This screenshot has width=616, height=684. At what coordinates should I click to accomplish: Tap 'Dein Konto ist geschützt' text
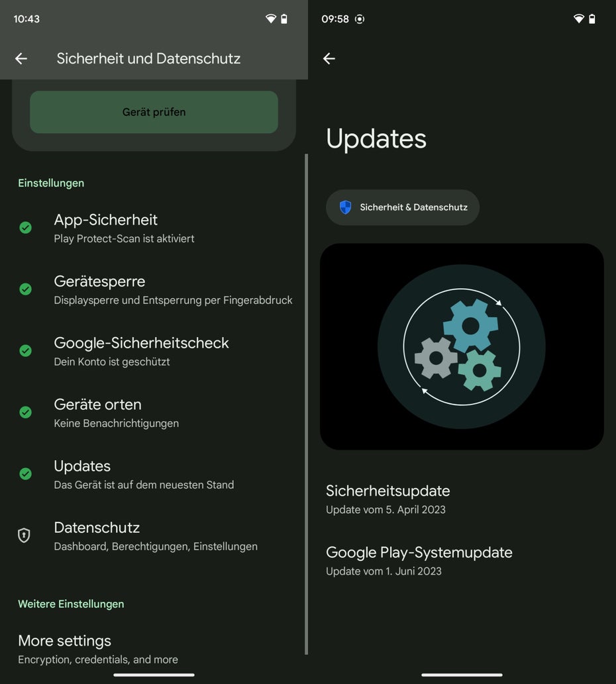pyautogui.click(x=112, y=362)
